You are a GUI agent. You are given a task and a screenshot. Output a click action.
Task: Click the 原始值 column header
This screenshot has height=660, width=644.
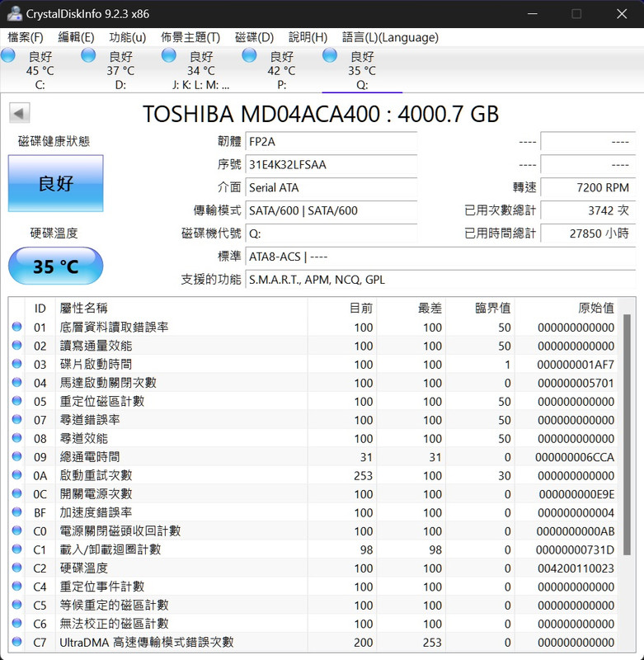click(x=566, y=308)
